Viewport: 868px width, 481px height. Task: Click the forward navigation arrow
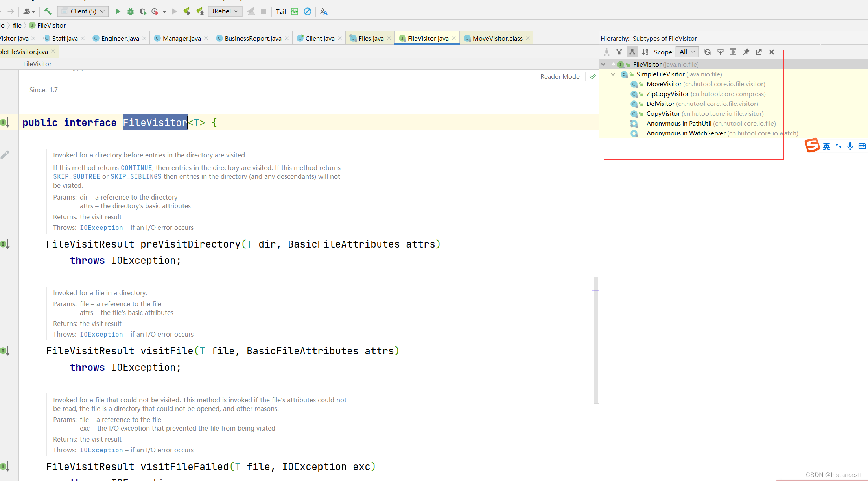pyautogui.click(x=11, y=11)
